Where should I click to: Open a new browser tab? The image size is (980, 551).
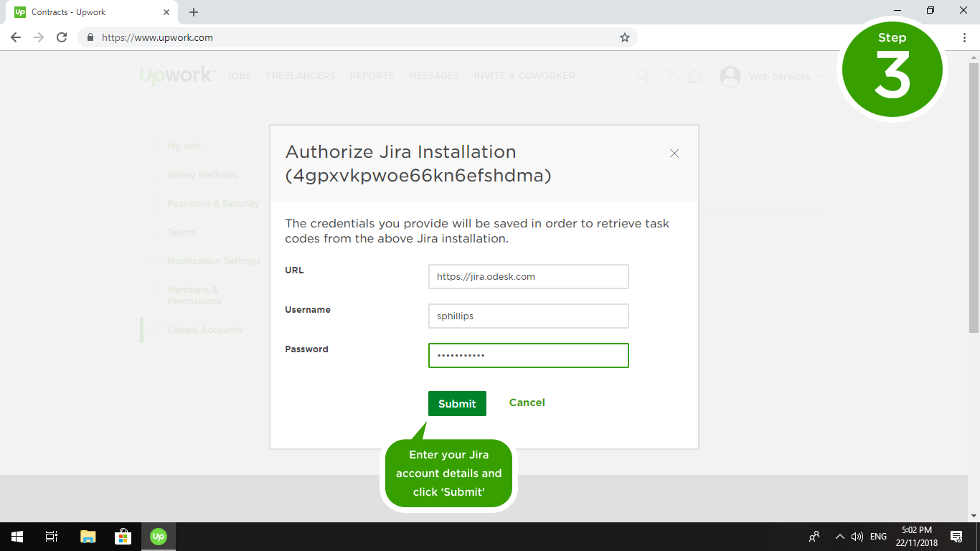[x=194, y=12]
